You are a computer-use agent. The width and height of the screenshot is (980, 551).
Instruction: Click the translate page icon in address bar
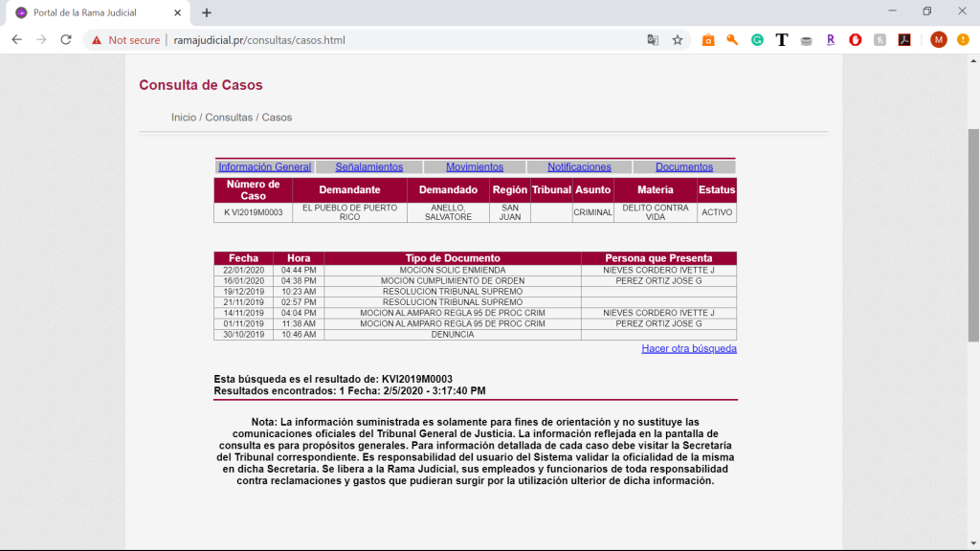653,40
